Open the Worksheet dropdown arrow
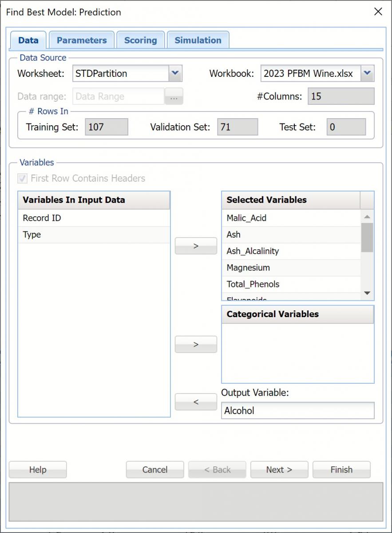Viewport: 392px width, 533px height. [x=176, y=73]
